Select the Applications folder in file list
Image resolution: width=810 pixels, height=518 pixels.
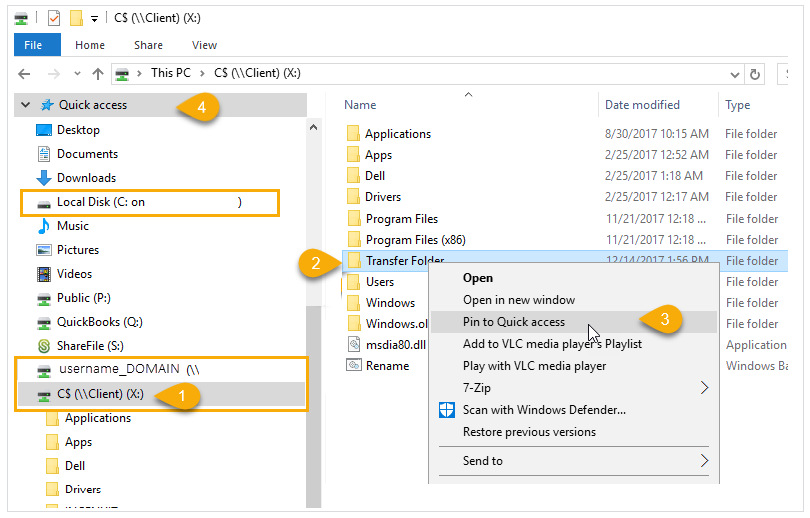[398, 134]
